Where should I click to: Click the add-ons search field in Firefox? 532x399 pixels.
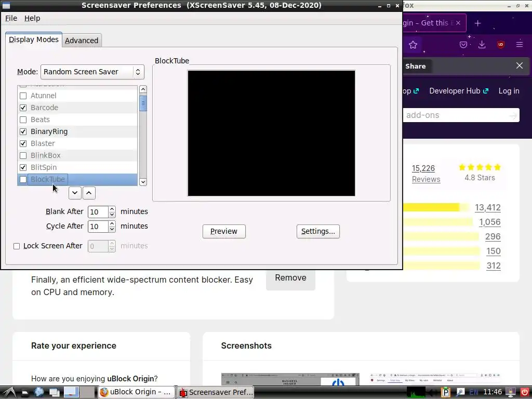[456, 115]
